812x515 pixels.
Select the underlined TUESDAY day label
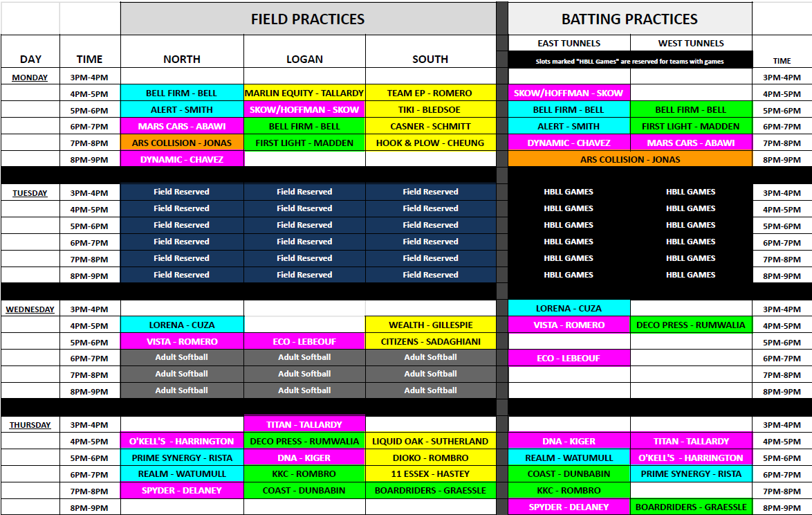tap(30, 193)
